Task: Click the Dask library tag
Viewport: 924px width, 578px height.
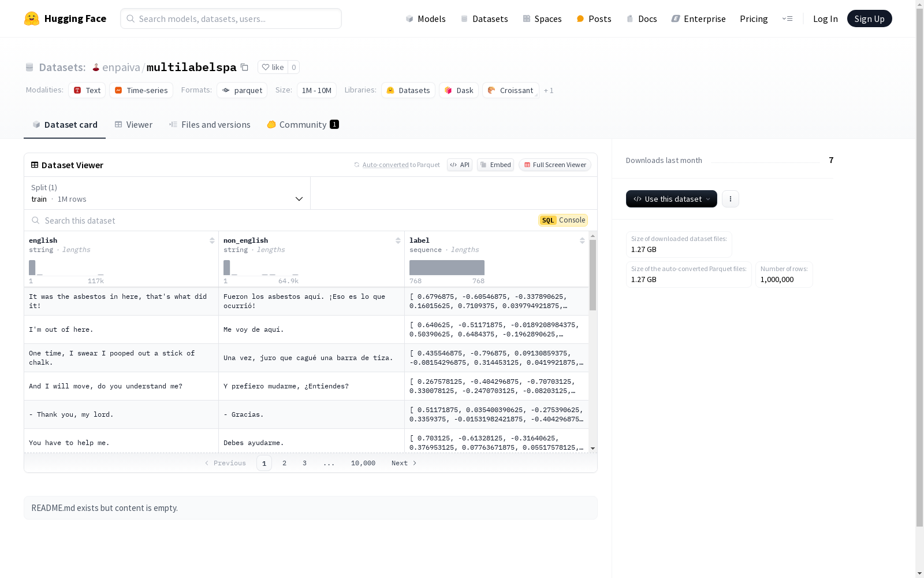Action: click(459, 90)
